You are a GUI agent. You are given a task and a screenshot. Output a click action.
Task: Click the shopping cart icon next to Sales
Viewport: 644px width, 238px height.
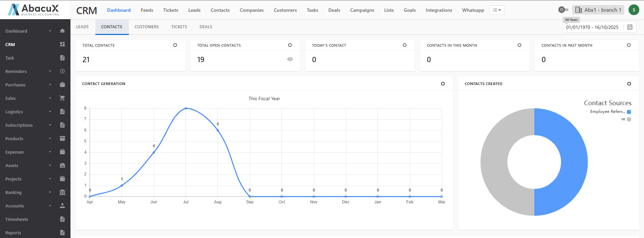pos(62,98)
